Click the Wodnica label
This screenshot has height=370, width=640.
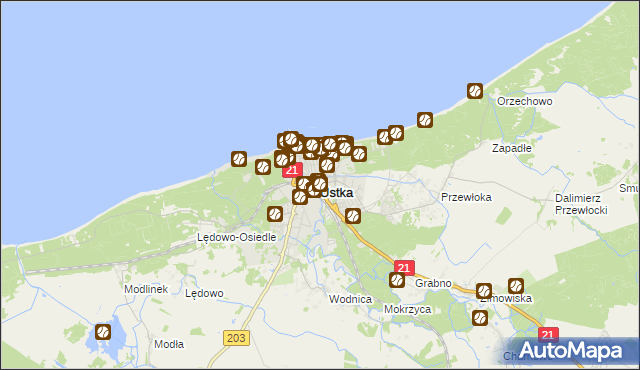point(350,299)
